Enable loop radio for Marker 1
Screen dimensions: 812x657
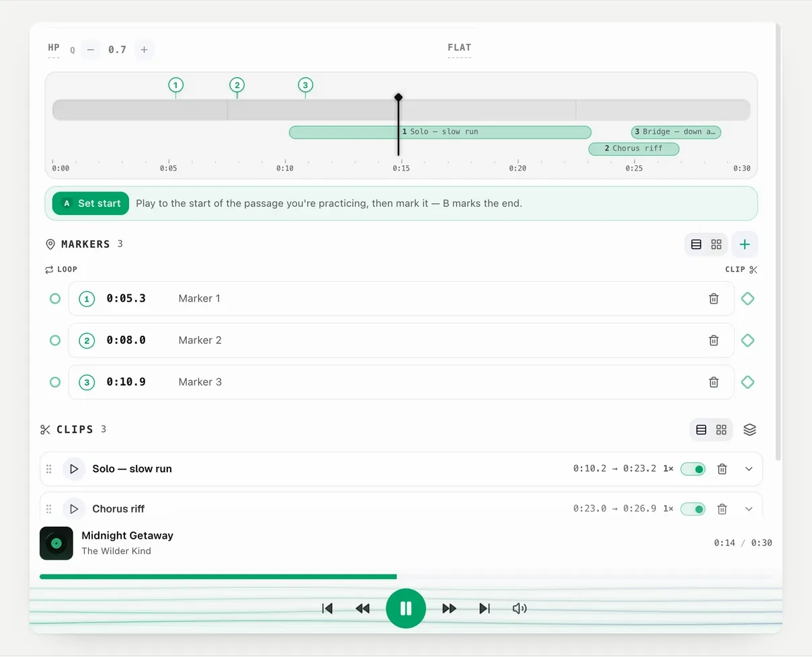click(x=55, y=298)
